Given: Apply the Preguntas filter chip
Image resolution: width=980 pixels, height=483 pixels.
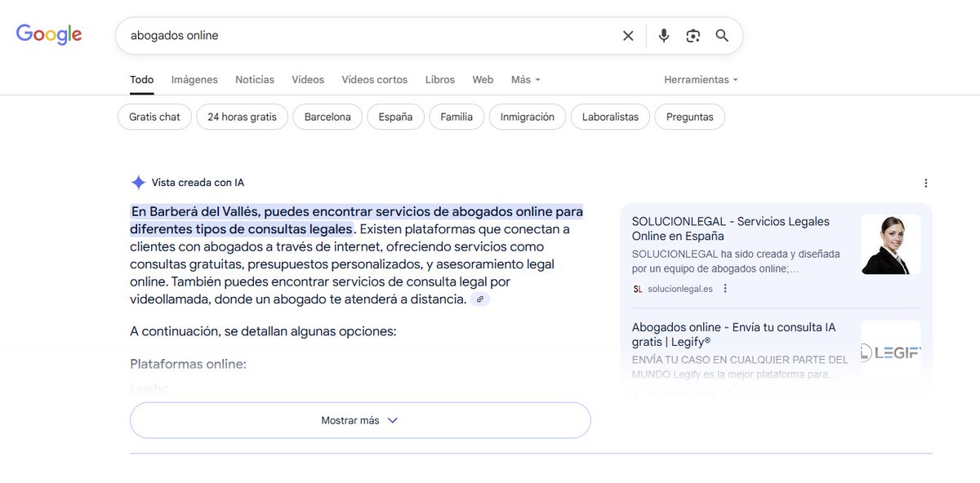Looking at the screenshot, I should point(690,117).
